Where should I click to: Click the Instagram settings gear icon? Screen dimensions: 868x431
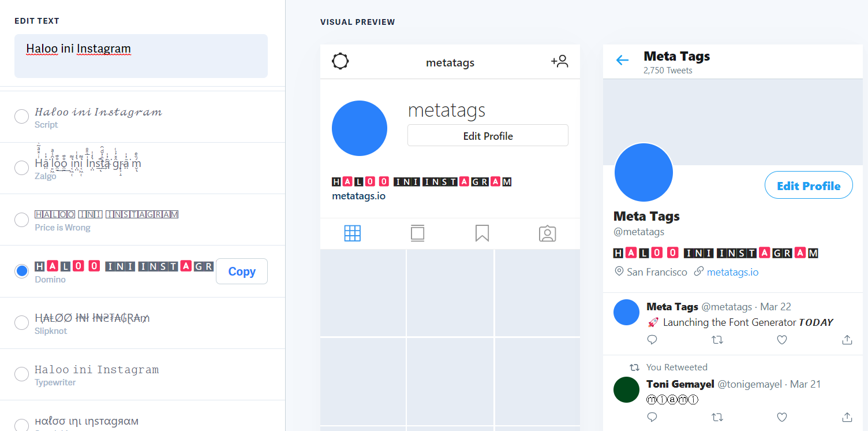coord(341,61)
